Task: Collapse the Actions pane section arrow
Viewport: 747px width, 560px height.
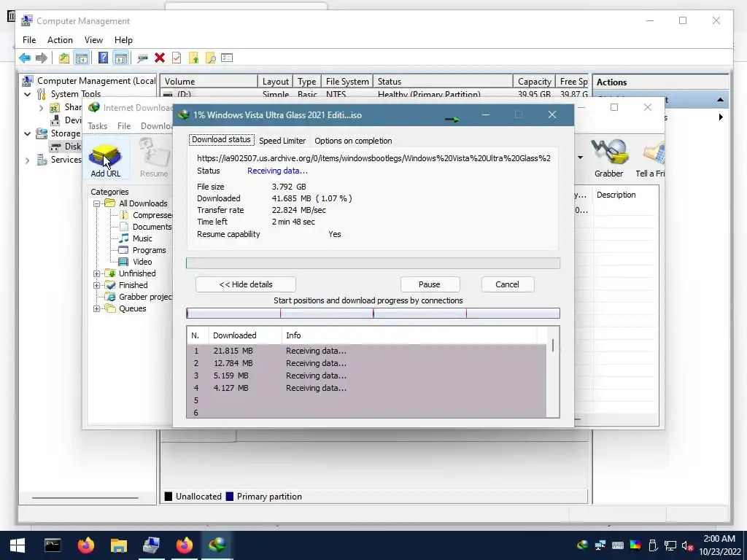Action: 720,99
